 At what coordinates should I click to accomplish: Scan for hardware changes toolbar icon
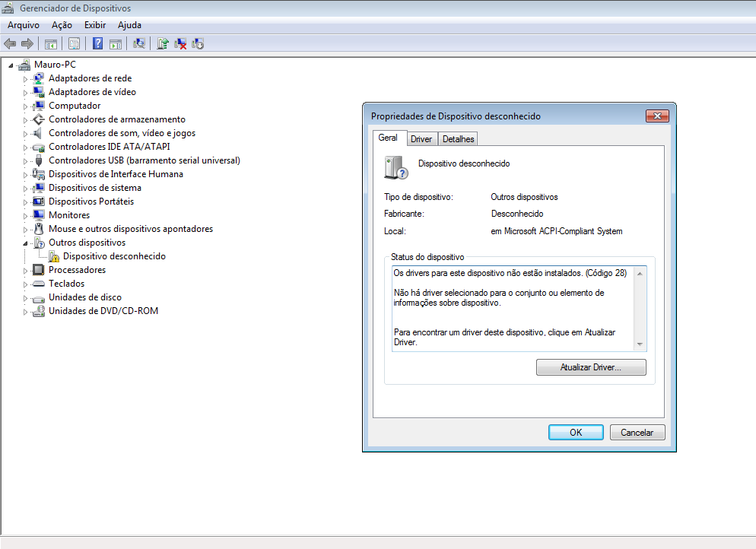click(139, 44)
